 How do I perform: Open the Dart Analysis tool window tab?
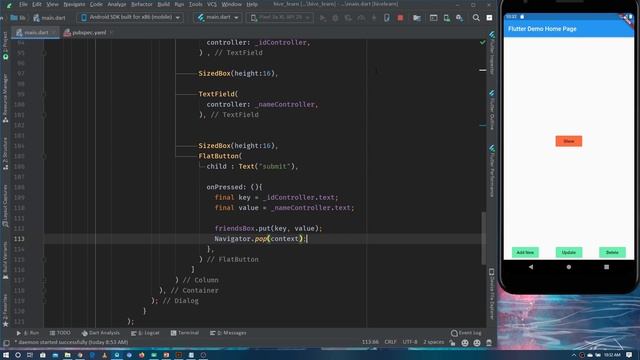(100, 333)
